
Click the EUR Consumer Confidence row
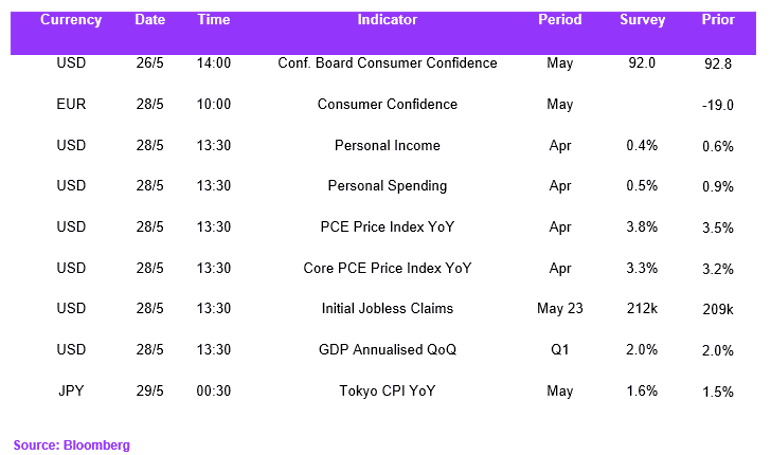pyautogui.click(x=383, y=104)
